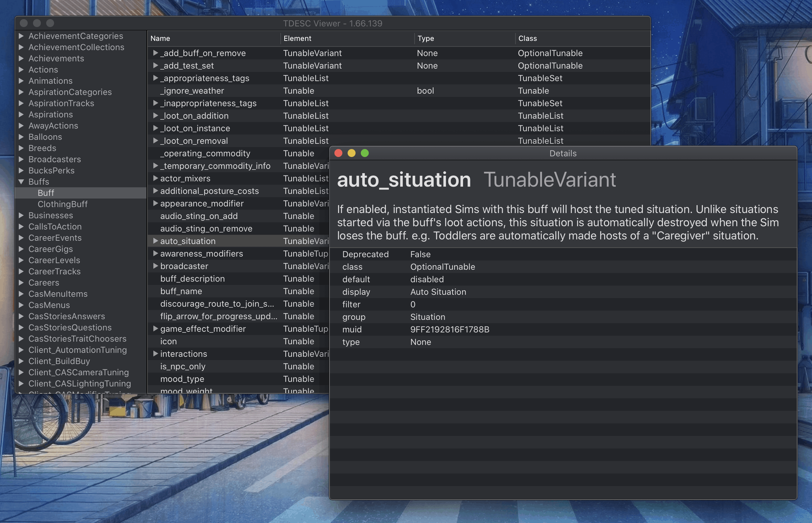This screenshot has height=523, width=812.
Task: Close the Details window
Action: (x=338, y=153)
